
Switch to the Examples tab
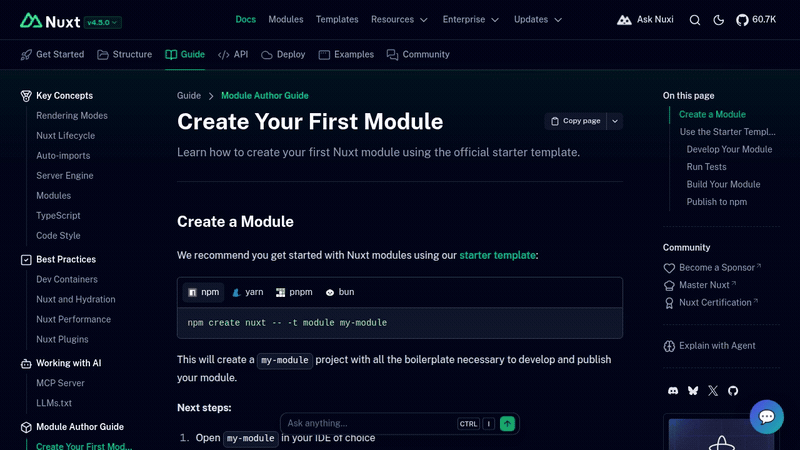coord(346,55)
